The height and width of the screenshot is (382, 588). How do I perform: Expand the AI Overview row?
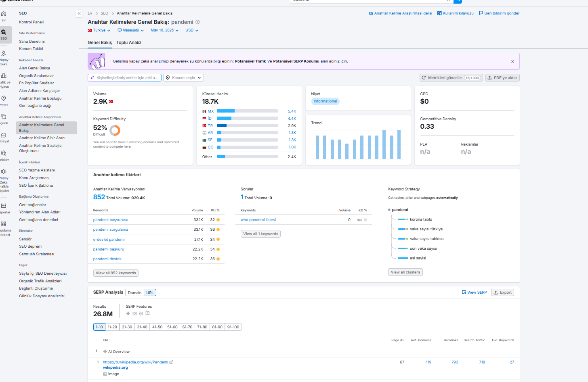point(97,351)
